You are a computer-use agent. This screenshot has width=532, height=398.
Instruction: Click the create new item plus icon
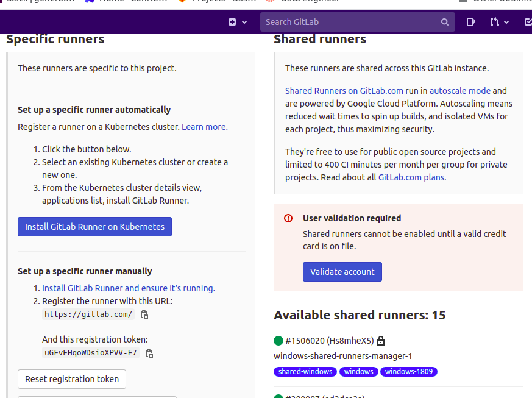pyautogui.click(x=233, y=21)
